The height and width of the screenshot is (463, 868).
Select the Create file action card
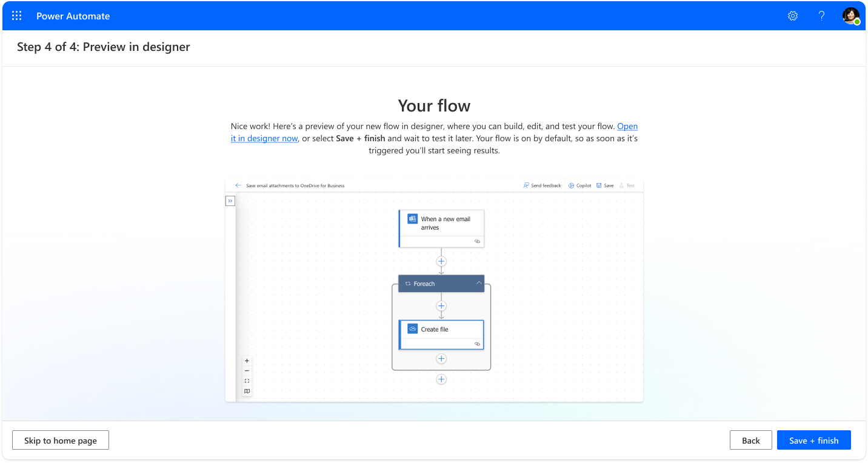coord(441,335)
